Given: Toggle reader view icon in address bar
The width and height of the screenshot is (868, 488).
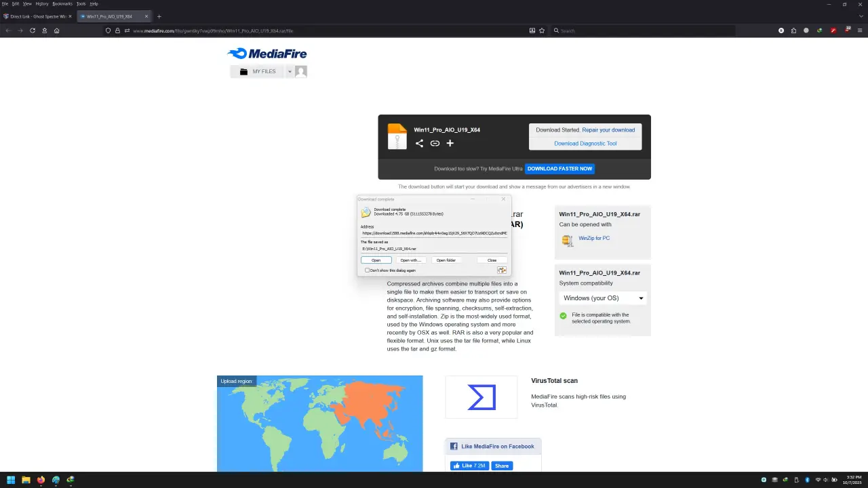Looking at the screenshot, I should coord(532,30).
